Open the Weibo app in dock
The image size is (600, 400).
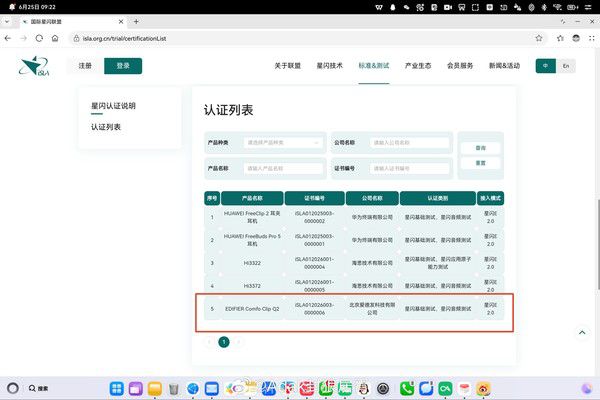483,389
